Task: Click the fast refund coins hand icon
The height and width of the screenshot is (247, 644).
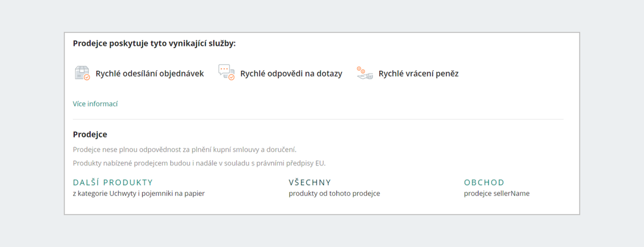Action: pyautogui.click(x=365, y=73)
